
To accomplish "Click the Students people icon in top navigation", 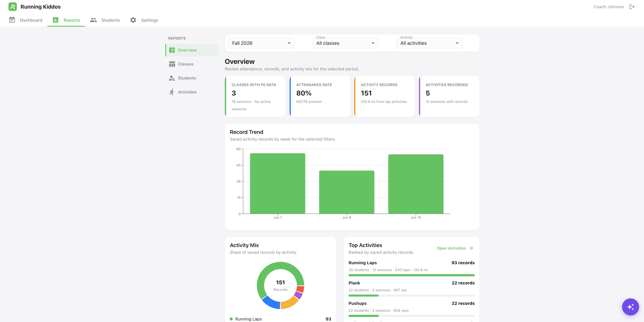I will (x=93, y=20).
